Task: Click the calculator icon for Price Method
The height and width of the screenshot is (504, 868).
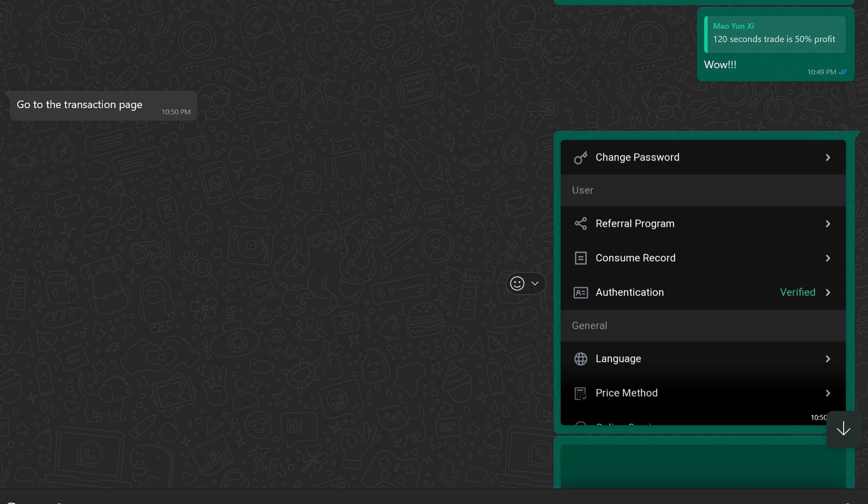Action: pos(581,393)
